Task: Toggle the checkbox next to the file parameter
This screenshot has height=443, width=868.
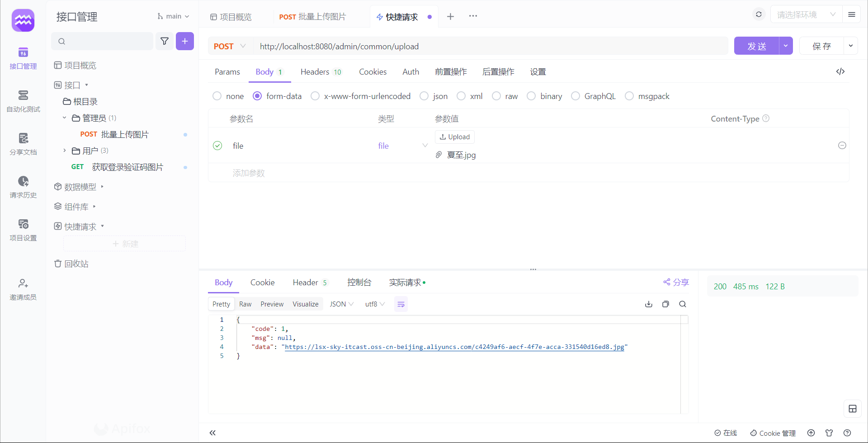Action: click(x=217, y=146)
